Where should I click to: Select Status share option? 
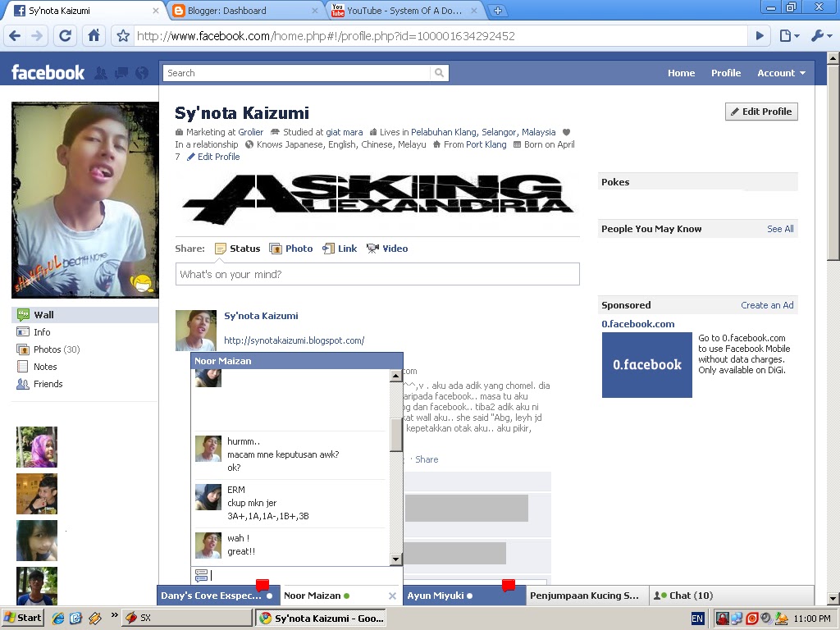coord(237,249)
